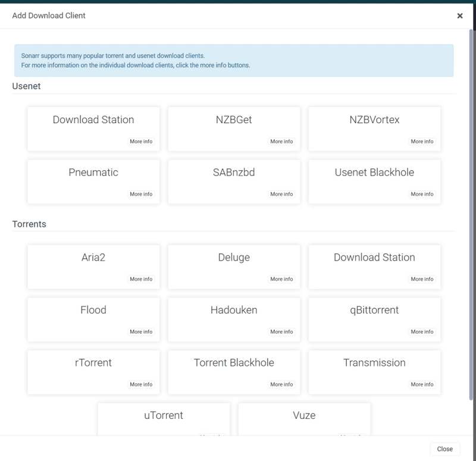The width and height of the screenshot is (476, 461).
Task: Select the SABnzbd client card
Action: 234,181
